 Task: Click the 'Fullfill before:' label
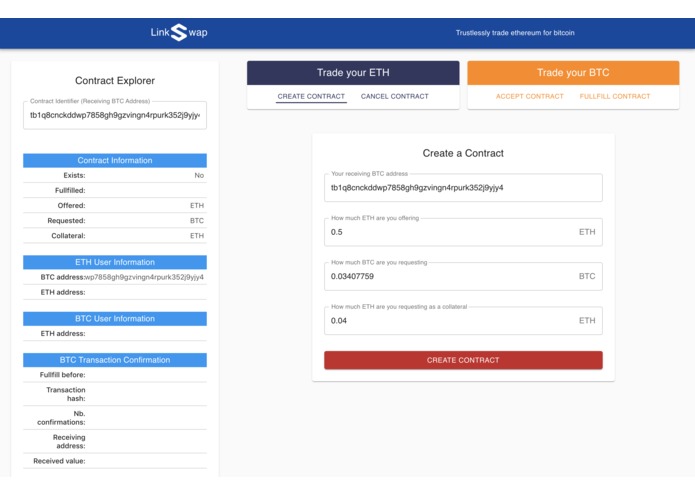coord(62,375)
